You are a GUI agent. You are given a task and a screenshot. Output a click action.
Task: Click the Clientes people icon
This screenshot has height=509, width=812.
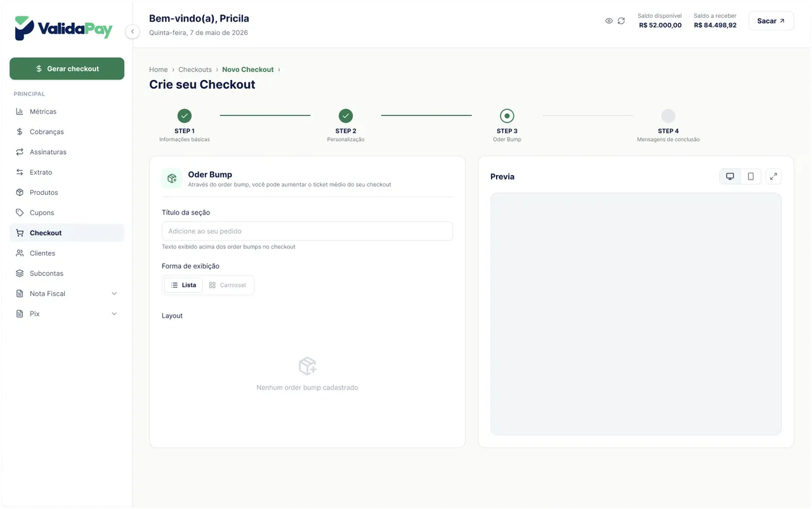(20, 253)
